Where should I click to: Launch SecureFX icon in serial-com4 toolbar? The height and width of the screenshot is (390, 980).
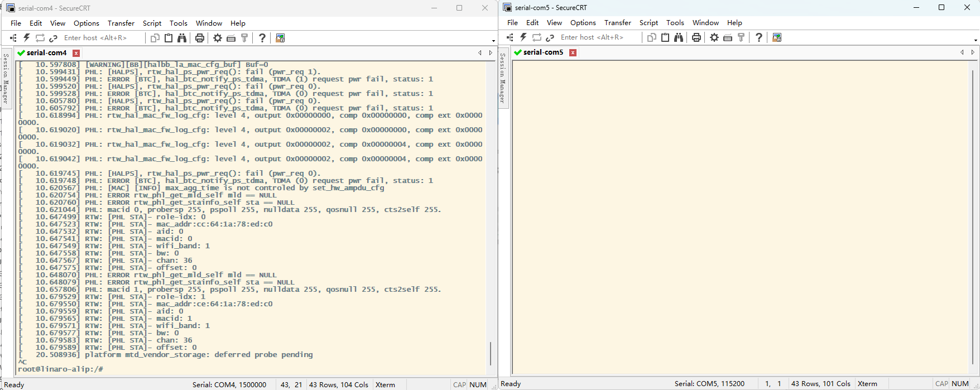(280, 38)
